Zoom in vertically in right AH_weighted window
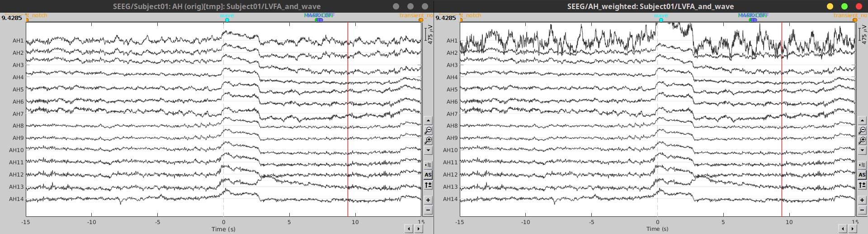 point(862,141)
